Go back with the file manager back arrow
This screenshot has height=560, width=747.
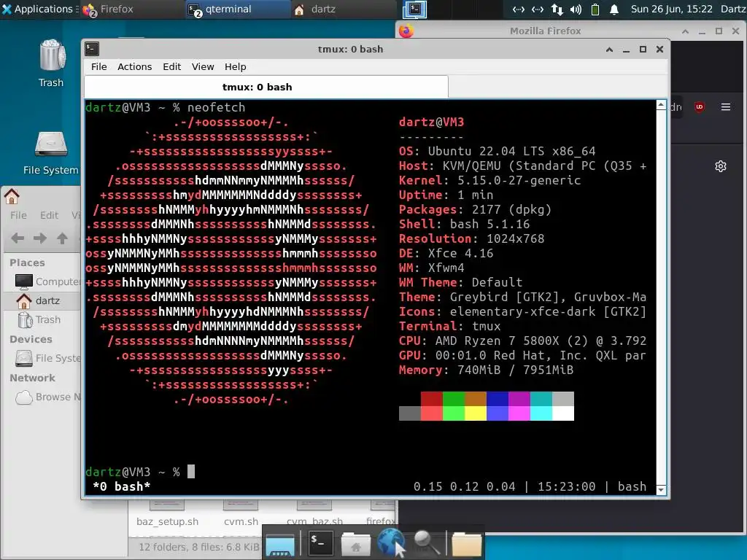(18, 238)
